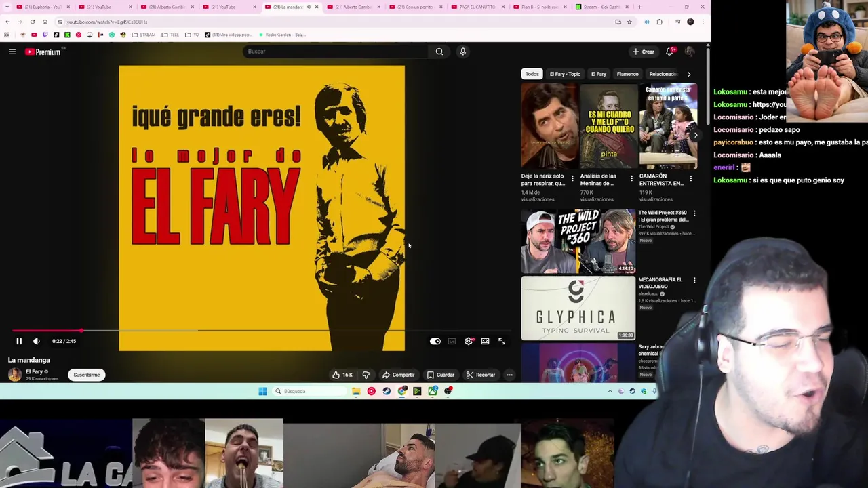Click the title 'MECANOGRAFÍA EL VIDEOJUEGO'
The height and width of the screenshot is (488, 868).
point(660,283)
